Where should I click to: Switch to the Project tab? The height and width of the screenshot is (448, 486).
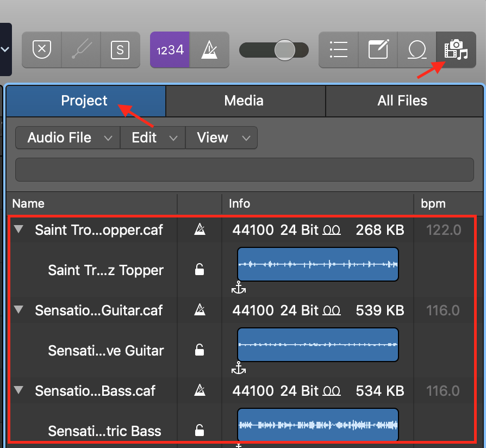point(86,101)
